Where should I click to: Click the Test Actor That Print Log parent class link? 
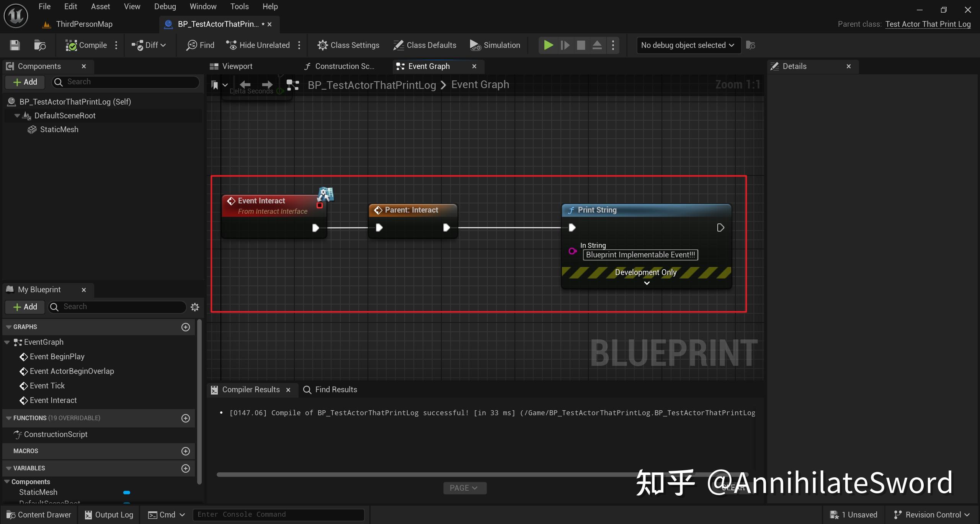pyautogui.click(x=928, y=24)
